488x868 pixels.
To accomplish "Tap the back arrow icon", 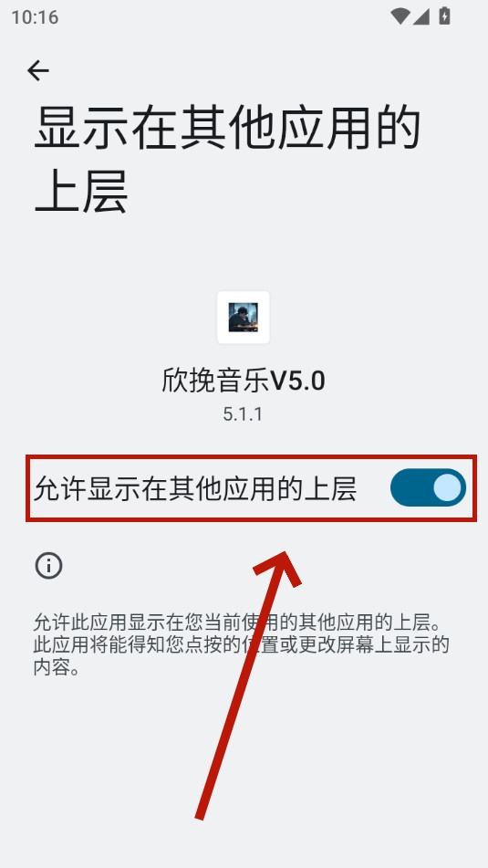I will [x=38, y=71].
